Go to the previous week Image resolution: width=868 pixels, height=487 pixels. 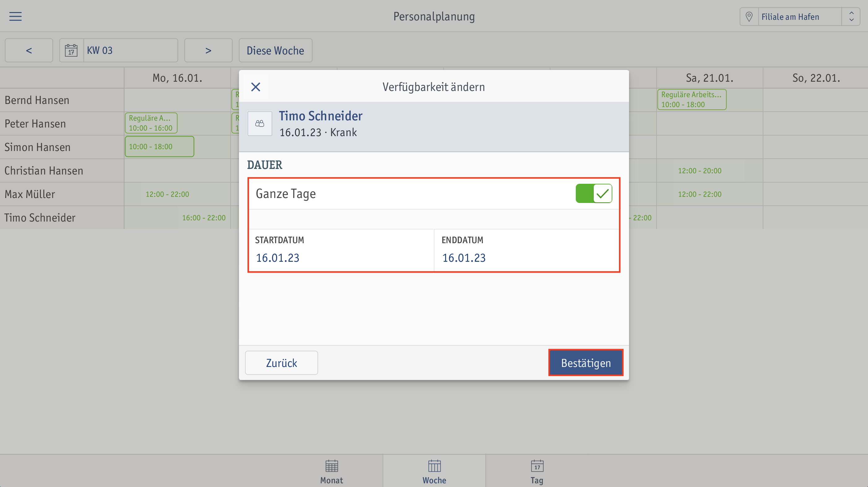tap(29, 50)
